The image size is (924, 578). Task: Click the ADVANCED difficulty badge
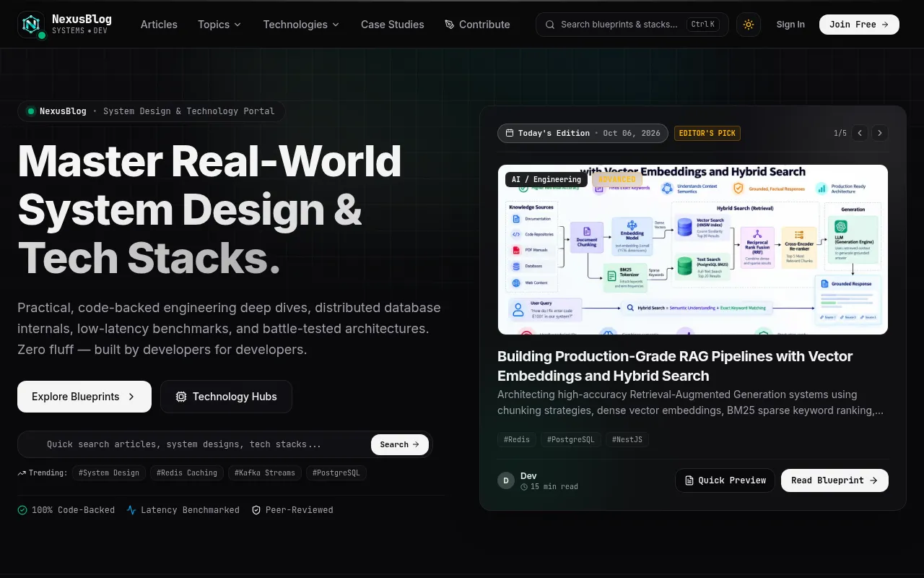617,179
